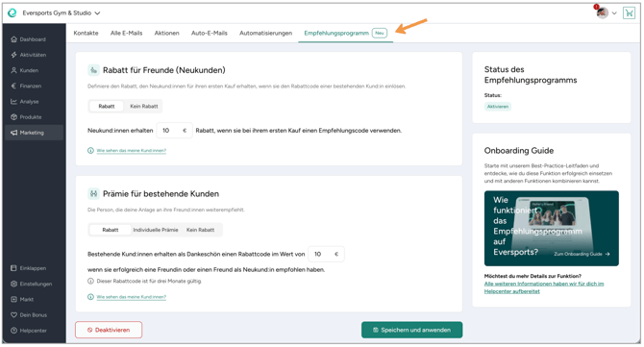
Task: Open the Onboarding Guide video thumbnail
Action: pyautogui.click(x=551, y=229)
